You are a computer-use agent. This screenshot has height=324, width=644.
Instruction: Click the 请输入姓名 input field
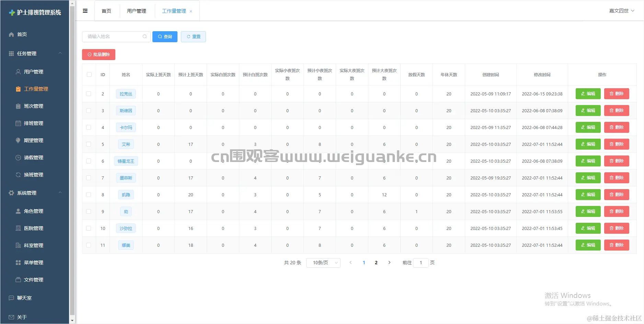(x=116, y=37)
